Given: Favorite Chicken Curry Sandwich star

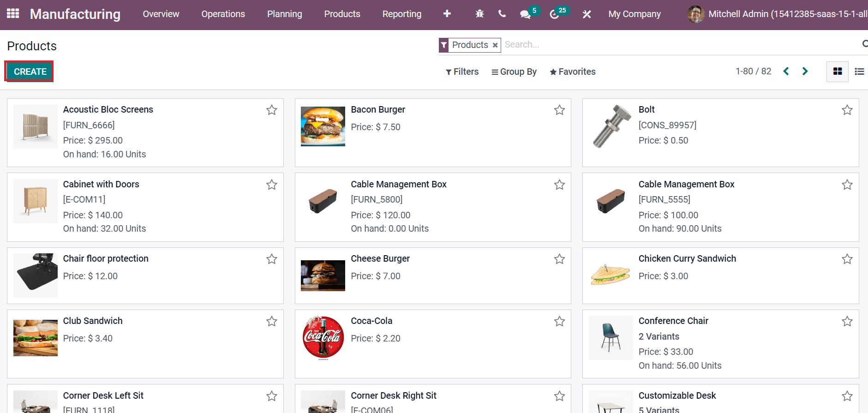Looking at the screenshot, I should [x=847, y=259].
